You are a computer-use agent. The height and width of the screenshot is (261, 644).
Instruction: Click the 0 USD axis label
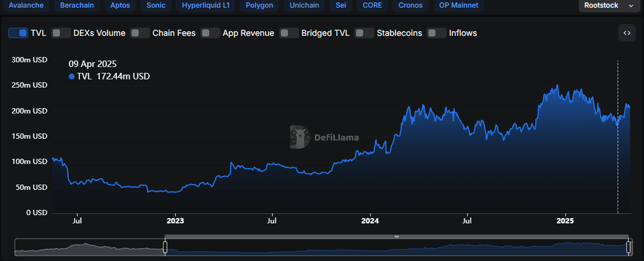[36, 213]
